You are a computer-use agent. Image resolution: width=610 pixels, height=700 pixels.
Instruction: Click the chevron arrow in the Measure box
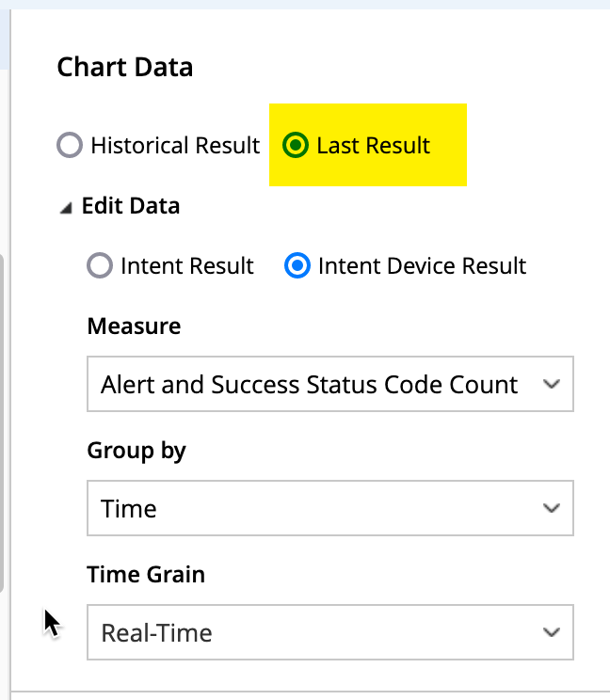(552, 384)
